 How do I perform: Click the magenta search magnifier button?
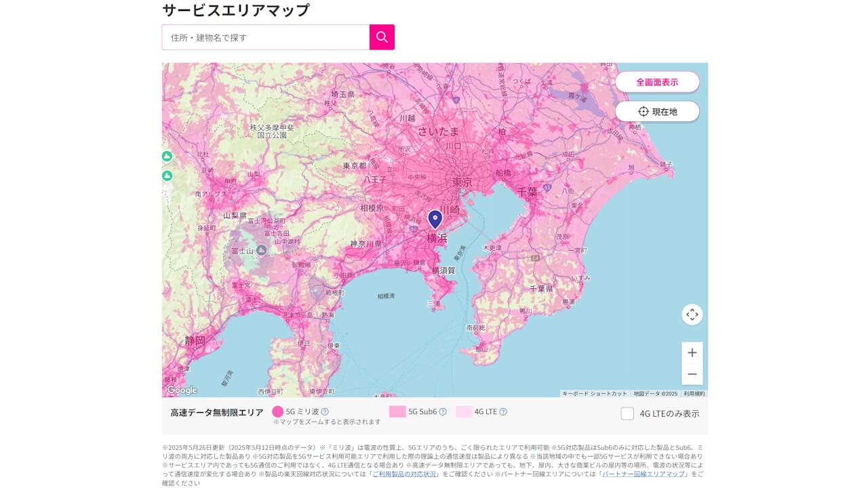click(382, 37)
